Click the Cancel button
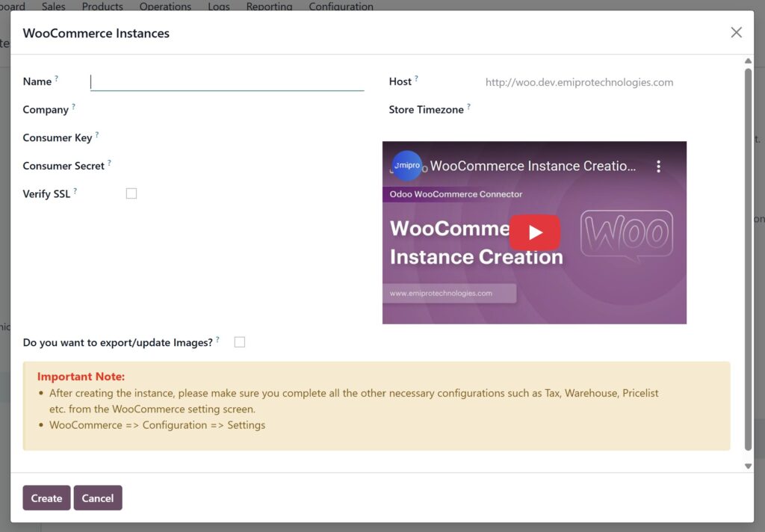The height and width of the screenshot is (532, 765). [x=98, y=498]
